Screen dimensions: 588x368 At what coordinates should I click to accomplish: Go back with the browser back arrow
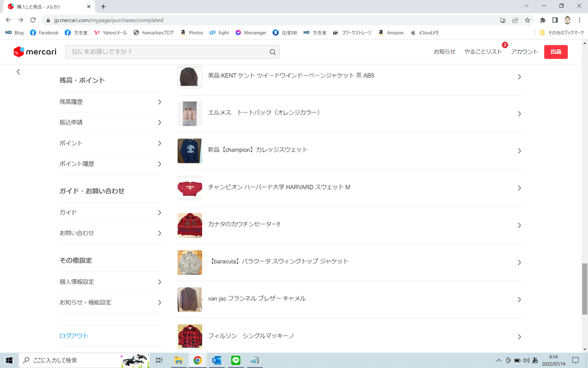point(8,20)
